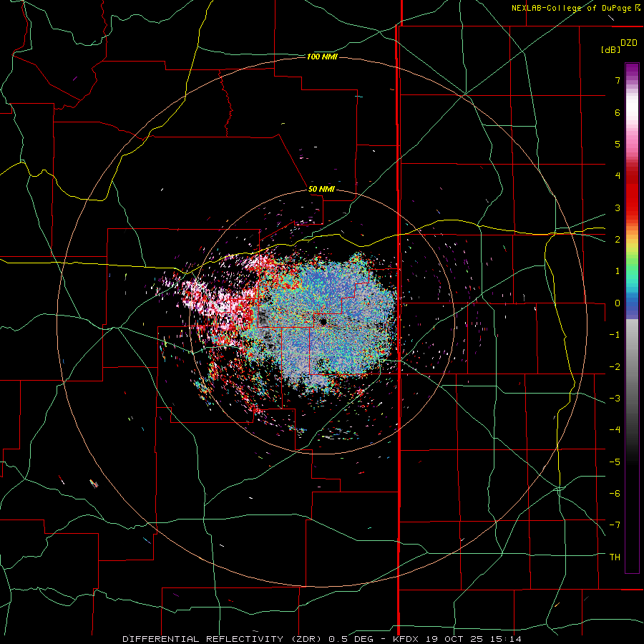Click the DZD legend title
Screen dimensions: 644x644
(x=629, y=43)
